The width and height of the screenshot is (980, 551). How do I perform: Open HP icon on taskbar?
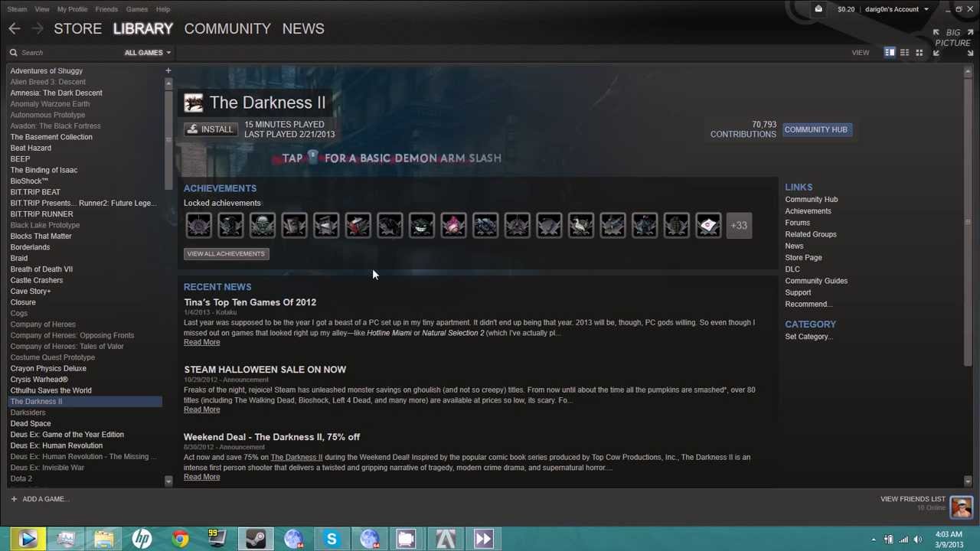coord(142,539)
